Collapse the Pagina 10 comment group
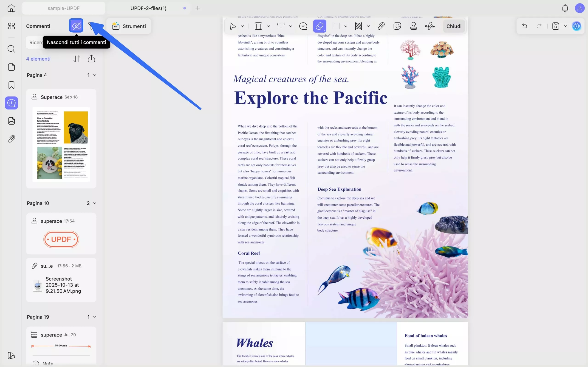 (95, 203)
